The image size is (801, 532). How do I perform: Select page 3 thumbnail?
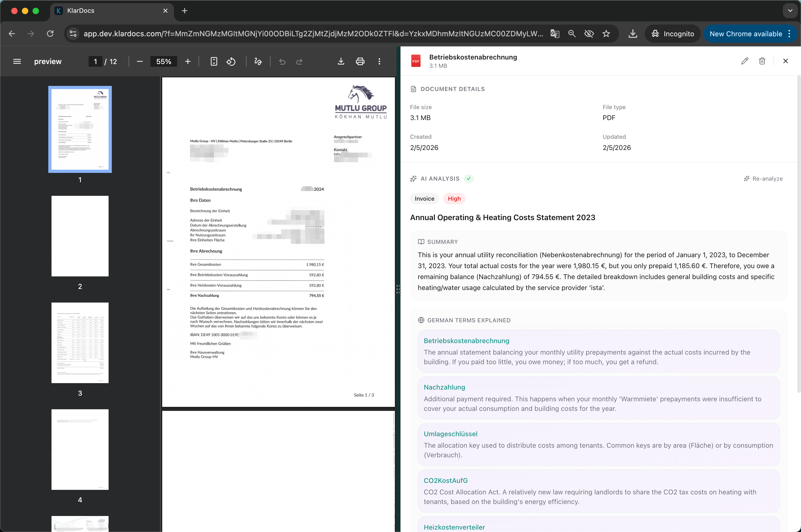pyautogui.click(x=80, y=343)
